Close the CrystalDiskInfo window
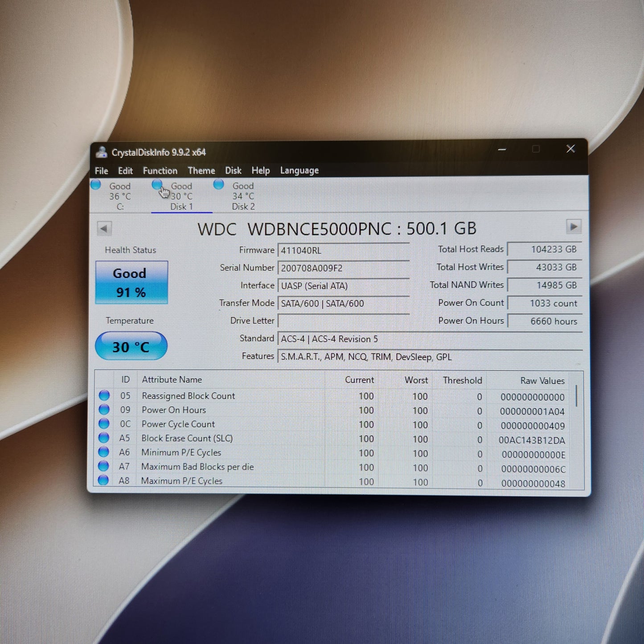Image resolution: width=644 pixels, height=644 pixels. tap(570, 148)
